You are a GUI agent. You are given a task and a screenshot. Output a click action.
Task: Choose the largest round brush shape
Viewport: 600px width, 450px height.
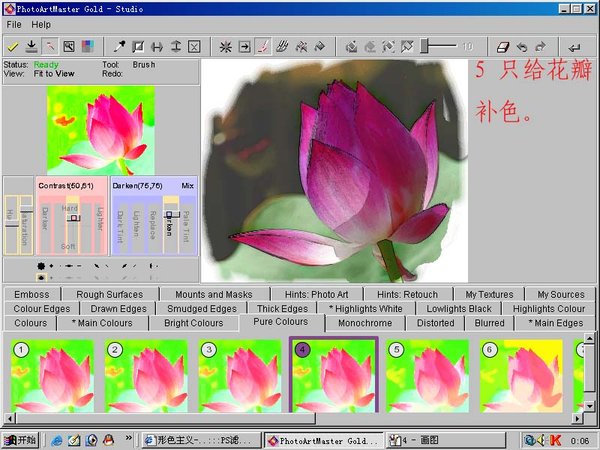tap(41, 266)
